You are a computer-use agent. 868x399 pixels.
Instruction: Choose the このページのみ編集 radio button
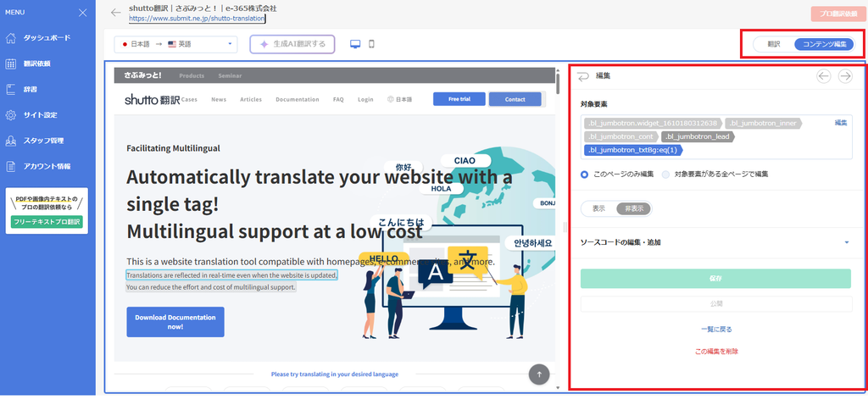pos(584,175)
